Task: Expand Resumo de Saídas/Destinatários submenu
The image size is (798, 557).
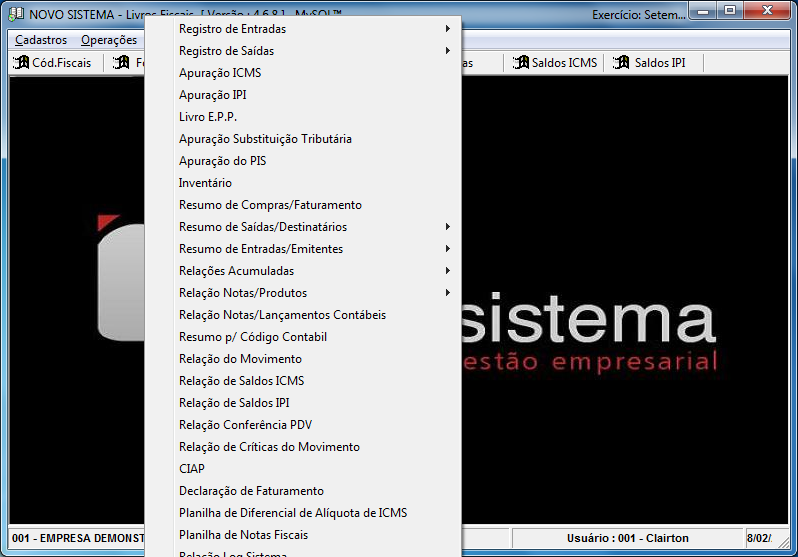Action: [303, 227]
